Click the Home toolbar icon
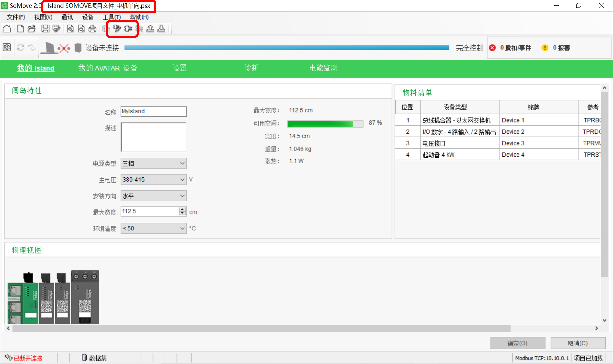Viewport: 613px width, 364px height. click(7, 29)
